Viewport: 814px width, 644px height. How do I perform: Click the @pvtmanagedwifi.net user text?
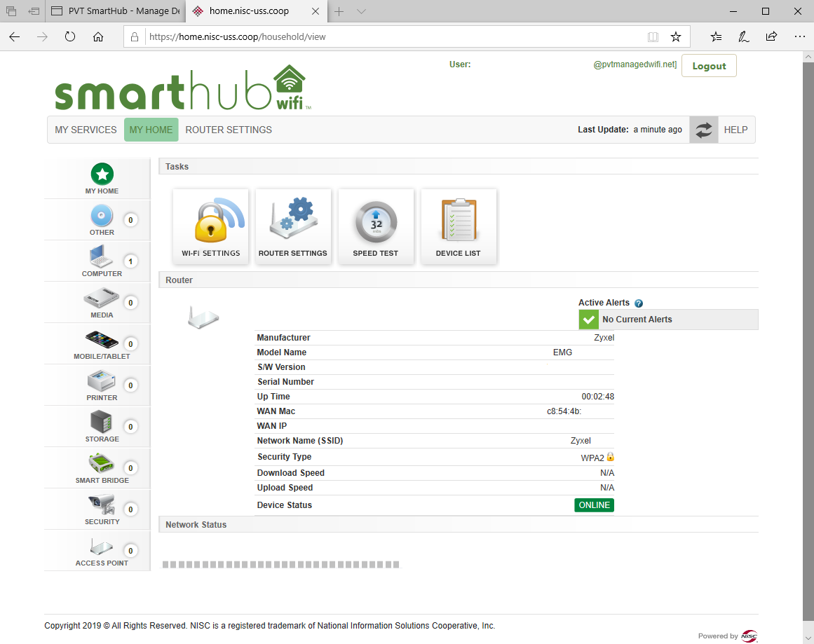[x=635, y=64]
